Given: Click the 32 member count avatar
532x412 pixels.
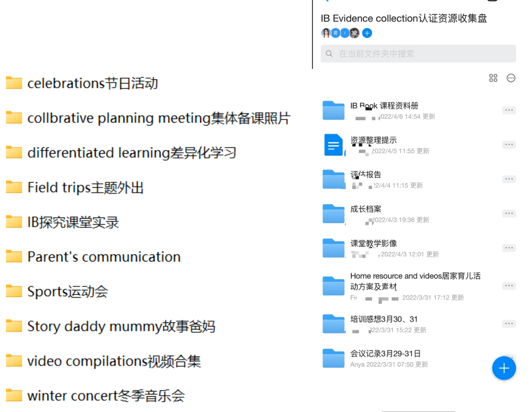Looking at the screenshot, I should pyautogui.click(x=354, y=33).
